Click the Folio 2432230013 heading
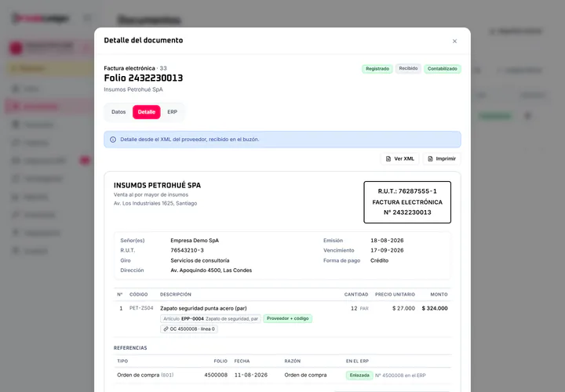Image resolution: width=565 pixels, height=392 pixels. click(x=144, y=78)
